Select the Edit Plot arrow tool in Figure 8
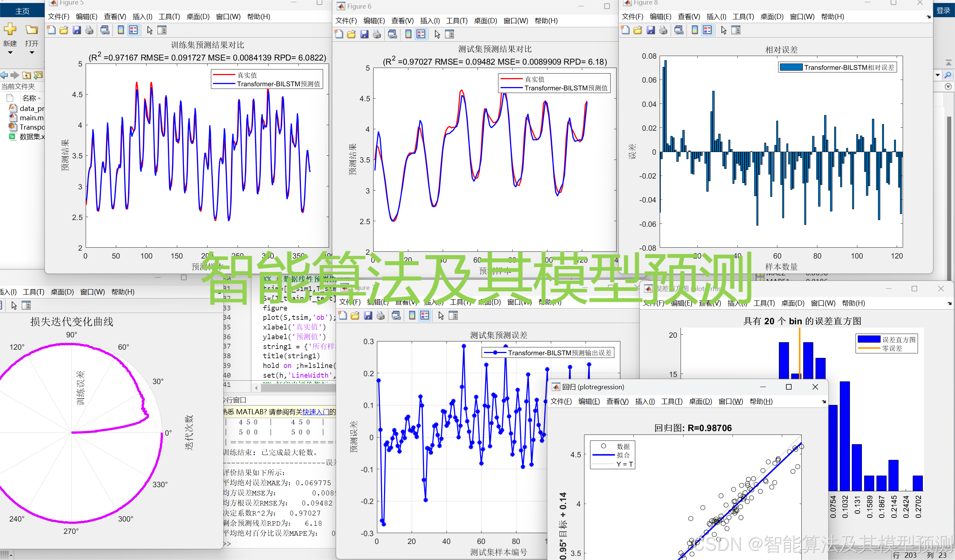This screenshot has width=955, height=560. point(723,30)
